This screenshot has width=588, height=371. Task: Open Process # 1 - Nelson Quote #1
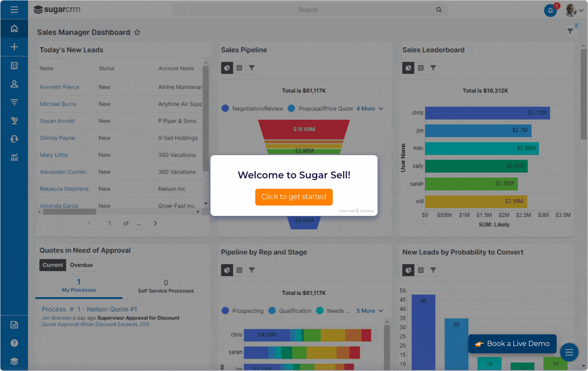[x=89, y=309]
